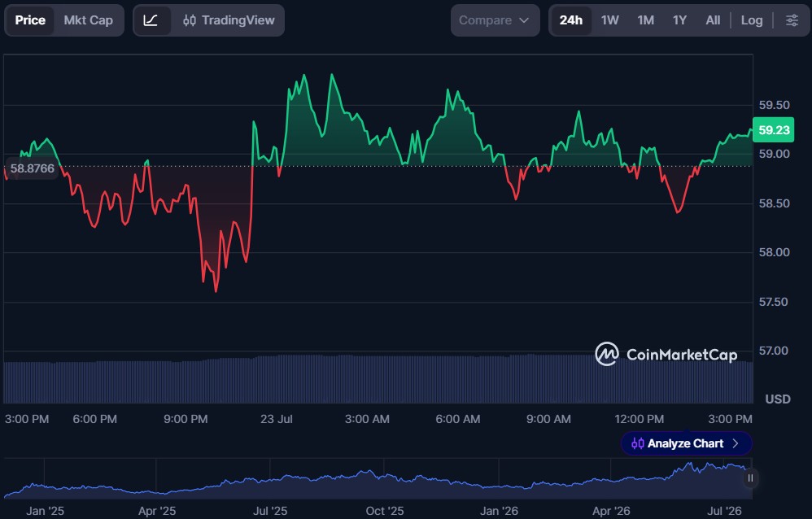Image resolution: width=812 pixels, height=519 pixels.
Task: Open the chart settings sliders icon
Action: coord(792,20)
